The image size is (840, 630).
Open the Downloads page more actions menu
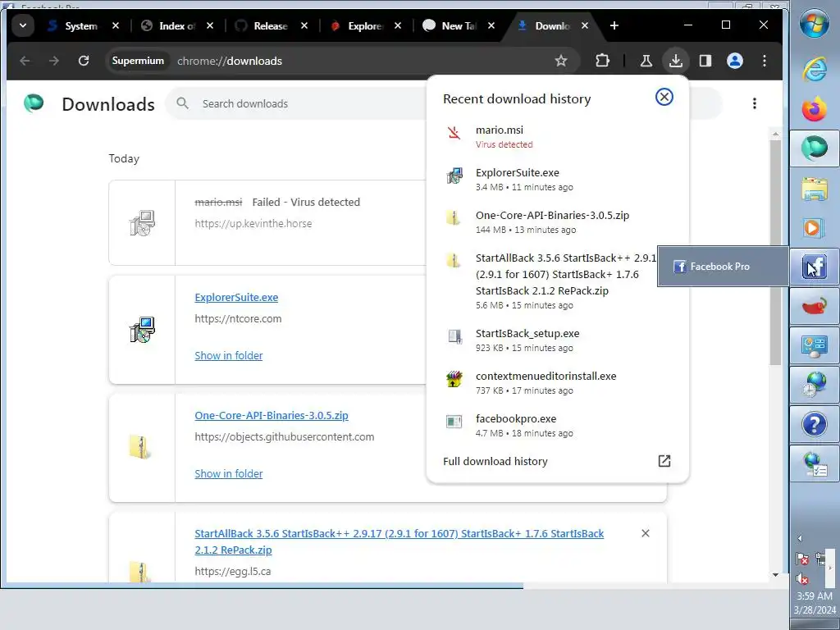coord(755,103)
